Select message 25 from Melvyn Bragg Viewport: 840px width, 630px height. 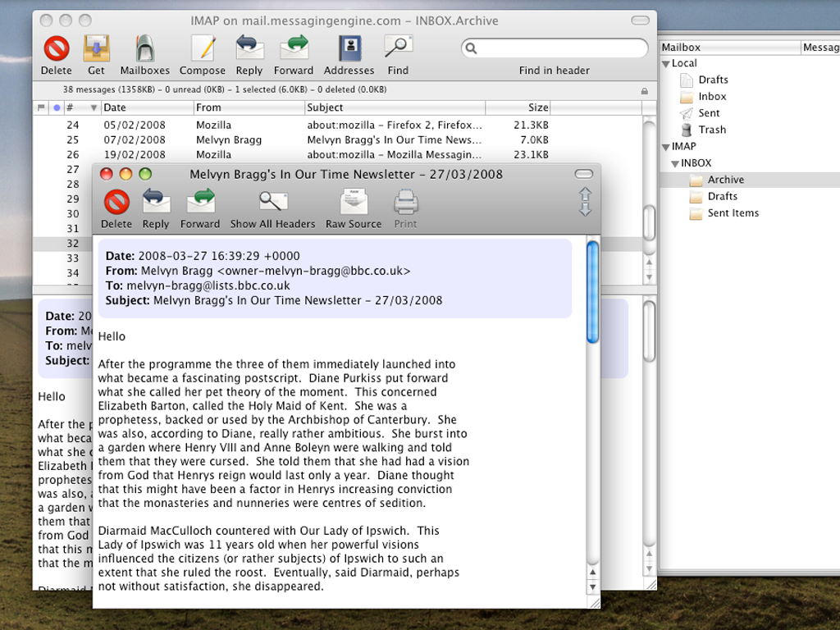(x=337, y=139)
